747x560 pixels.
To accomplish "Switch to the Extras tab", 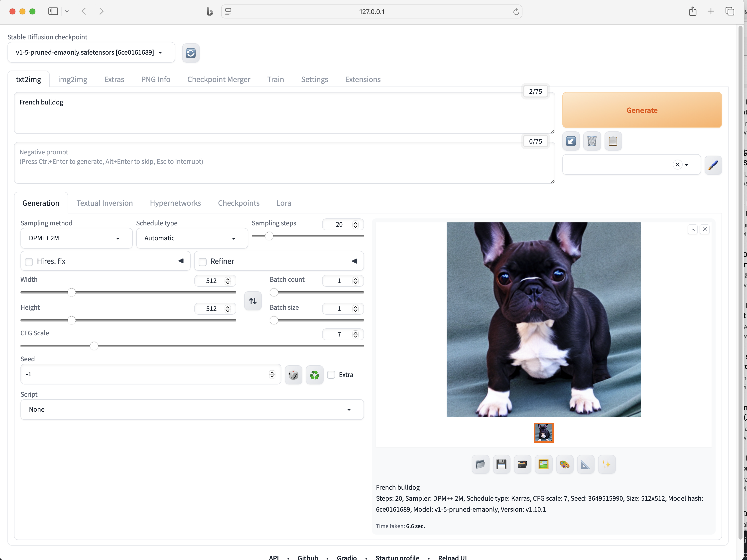I will coord(114,79).
